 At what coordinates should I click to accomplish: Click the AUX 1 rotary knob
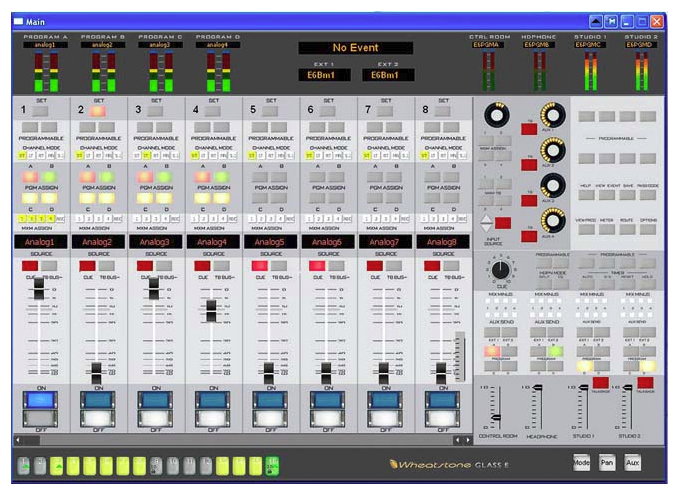(x=552, y=115)
